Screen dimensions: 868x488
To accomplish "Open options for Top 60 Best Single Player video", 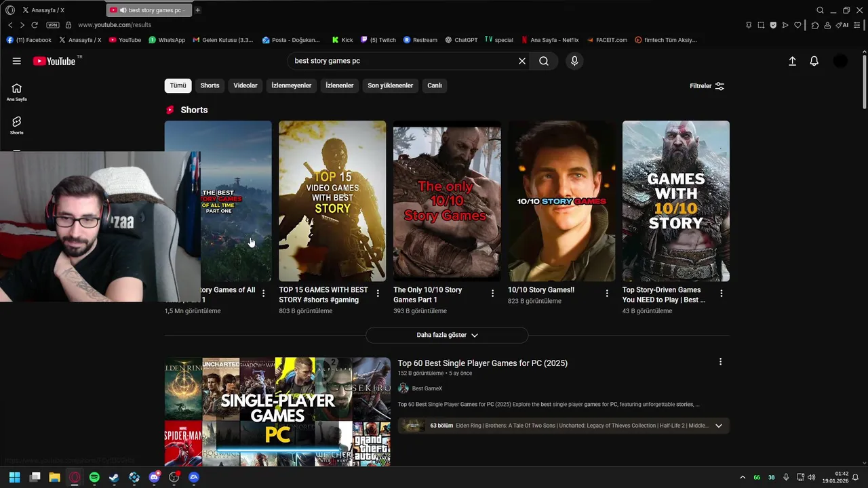I will [x=720, y=362].
